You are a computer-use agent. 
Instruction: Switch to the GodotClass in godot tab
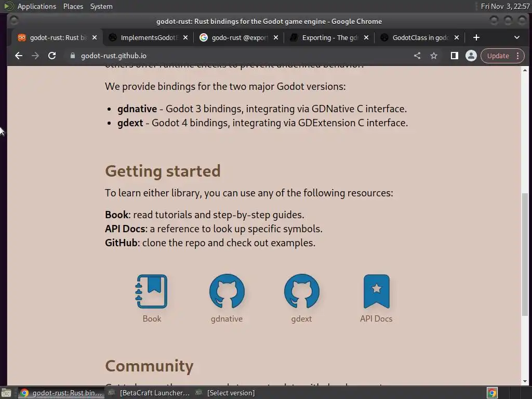[420, 37]
